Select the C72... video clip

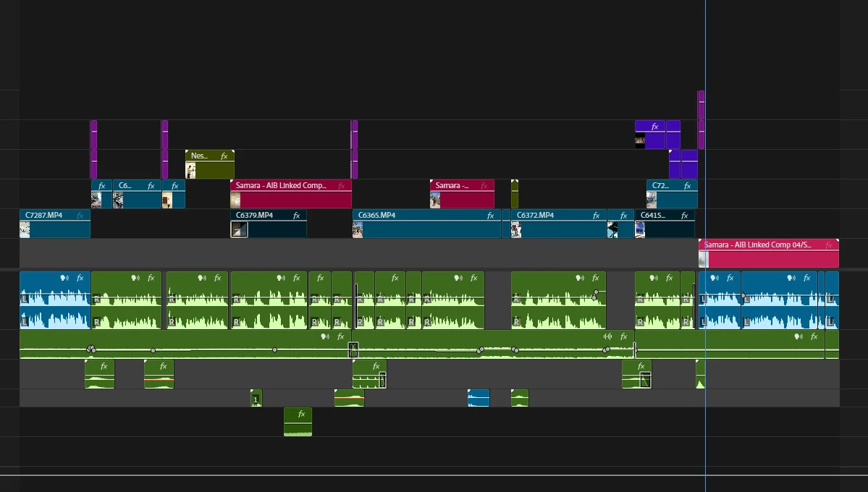(x=672, y=194)
